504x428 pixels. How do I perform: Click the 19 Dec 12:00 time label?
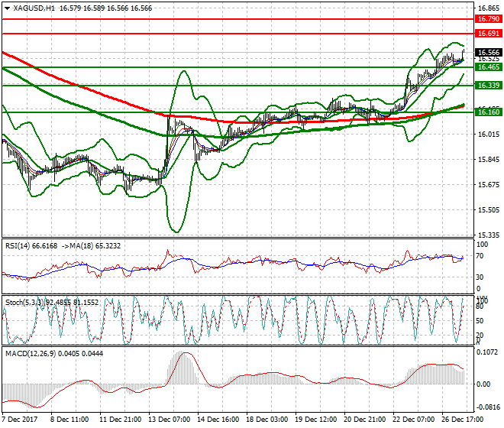315,420
